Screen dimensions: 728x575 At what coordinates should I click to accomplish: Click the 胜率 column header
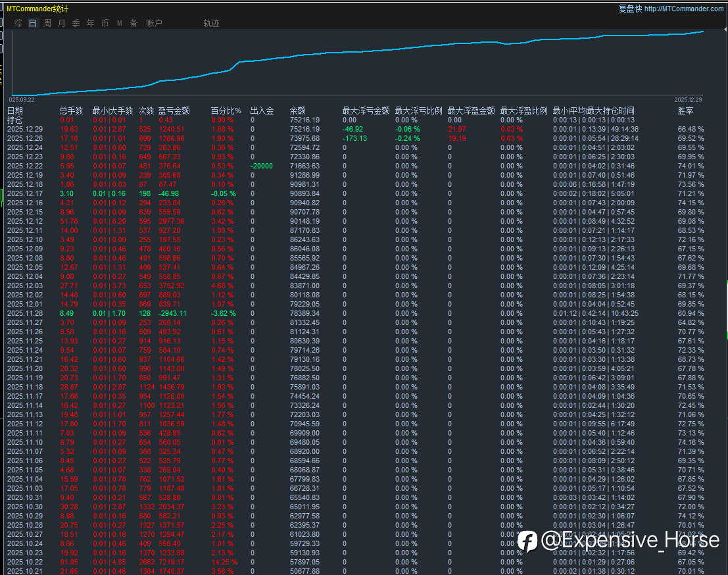coord(685,111)
